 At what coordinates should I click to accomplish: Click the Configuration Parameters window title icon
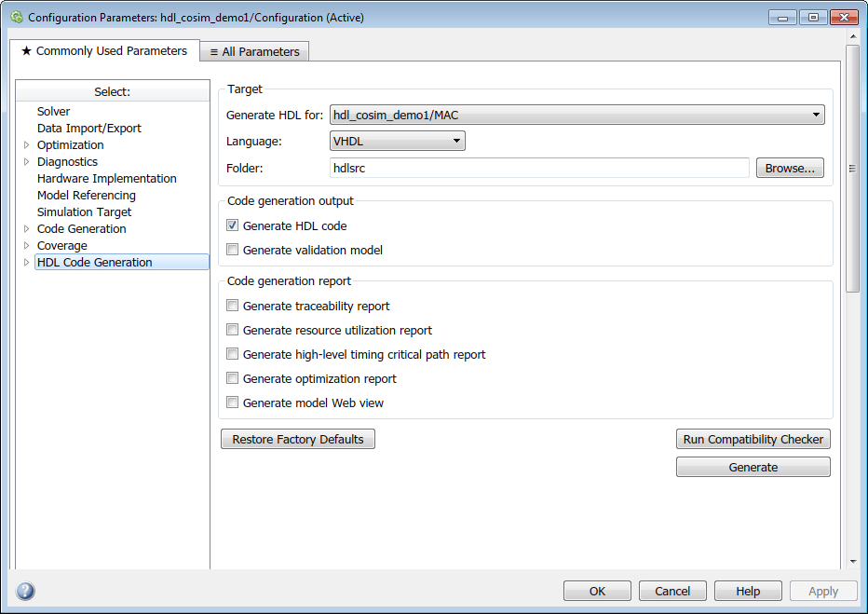point(17,17)
